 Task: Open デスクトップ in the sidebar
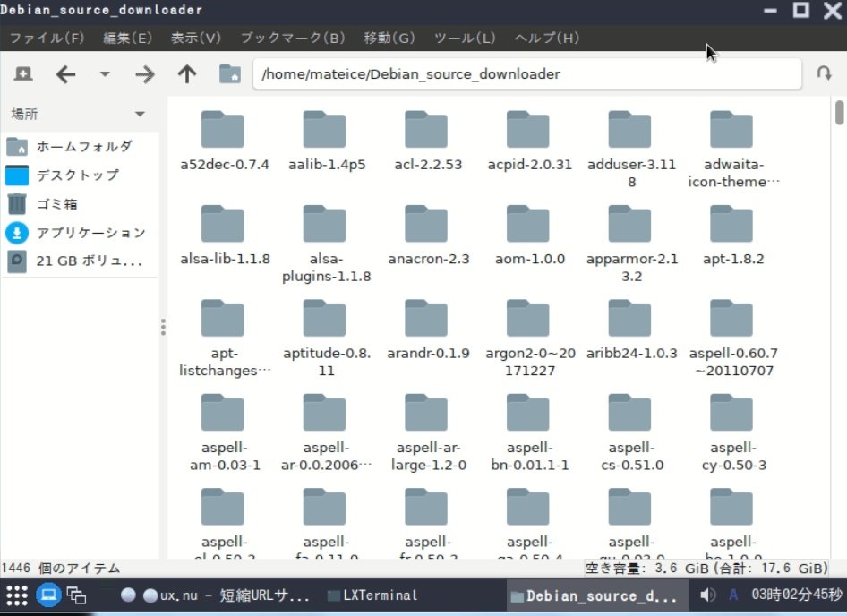coord(80,175)
